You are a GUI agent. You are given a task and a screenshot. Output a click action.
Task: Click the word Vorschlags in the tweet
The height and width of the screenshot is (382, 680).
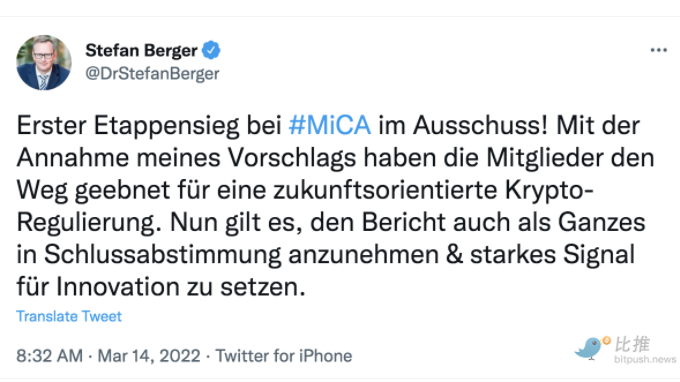(292, 158)
